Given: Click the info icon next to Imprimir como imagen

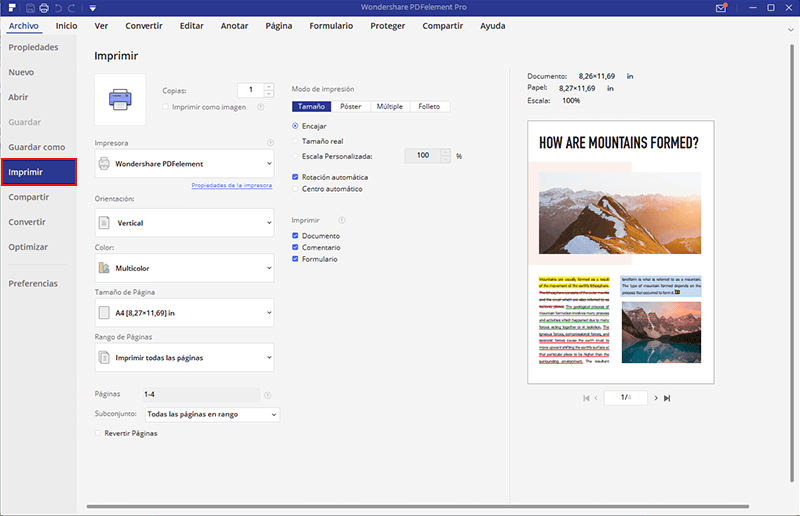Looking at the screenshot, I should [261, 107].
